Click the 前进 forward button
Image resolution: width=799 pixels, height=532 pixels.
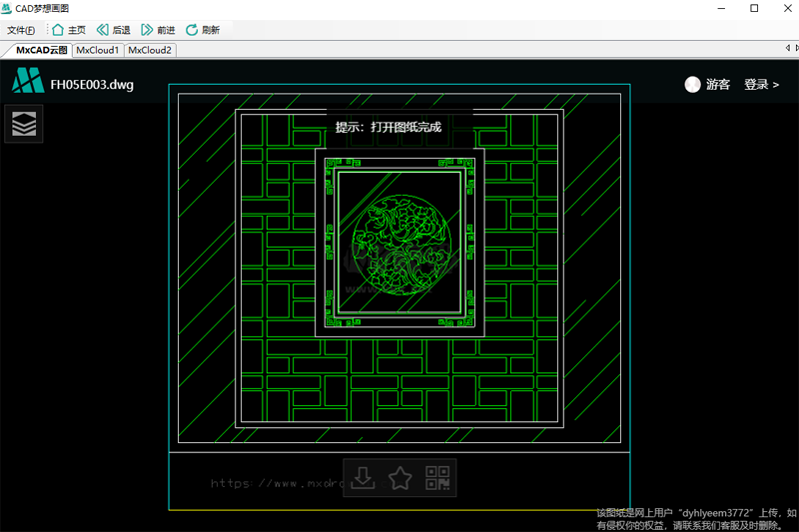(x=158, y=30)
